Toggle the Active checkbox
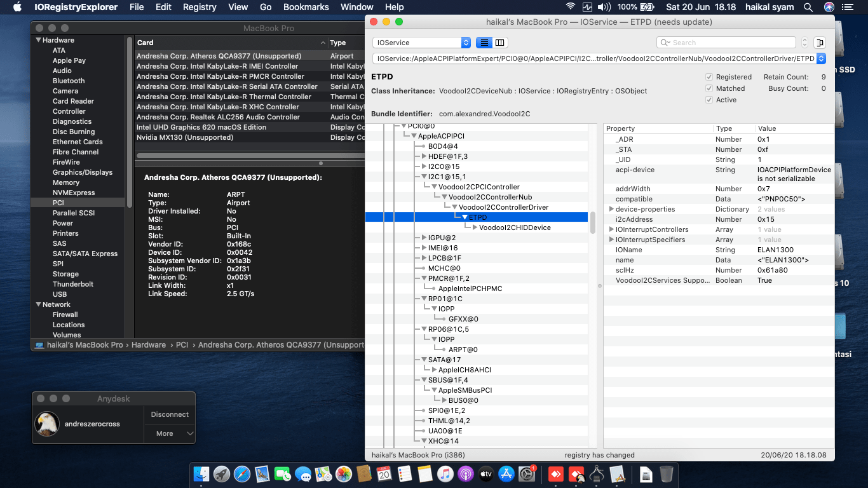 [709, 100]
